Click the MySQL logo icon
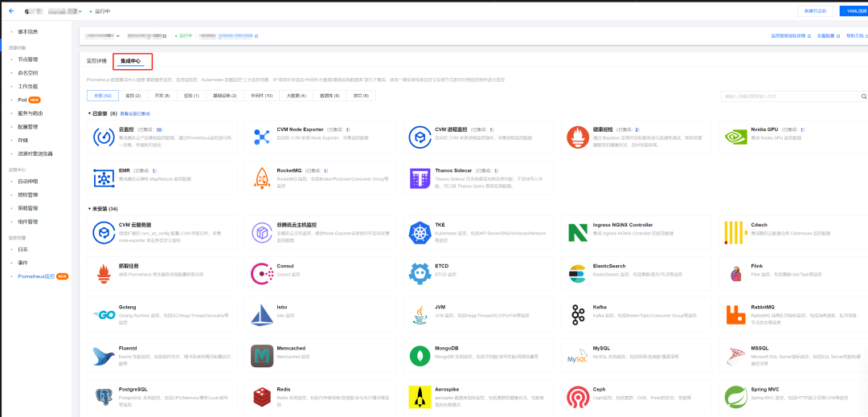 578,356
